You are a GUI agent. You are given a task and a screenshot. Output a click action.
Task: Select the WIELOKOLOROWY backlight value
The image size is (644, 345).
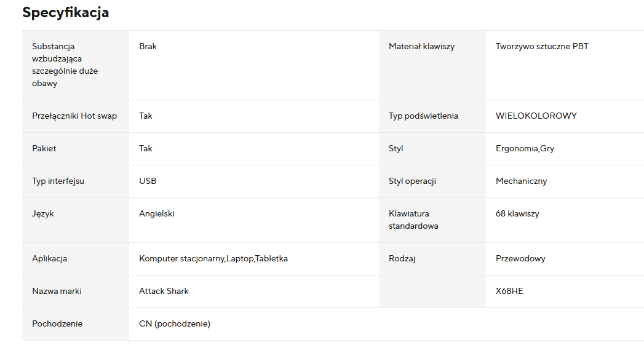point(536,116)
